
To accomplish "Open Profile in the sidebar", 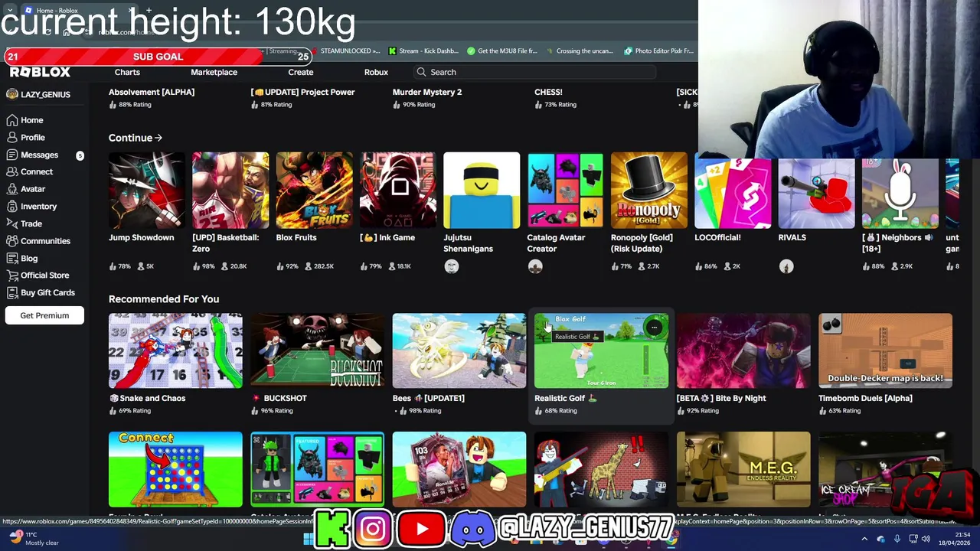I will click(x=25, y=138).
